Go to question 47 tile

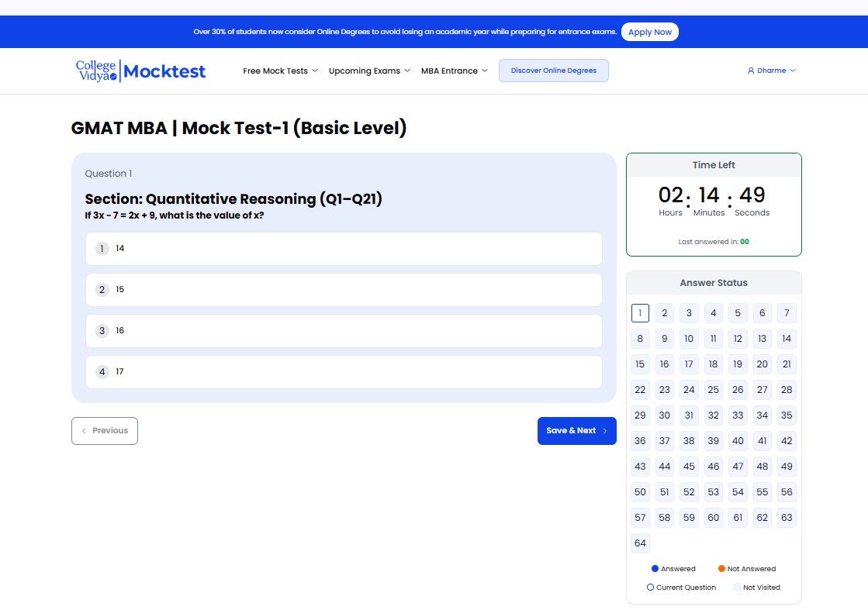[x=738, y=467]
